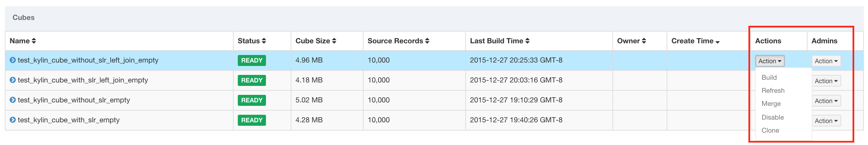
Task: Click arrow icon beside test_kylin_cube_without_slr_empty
Action: tap(13, 100)
